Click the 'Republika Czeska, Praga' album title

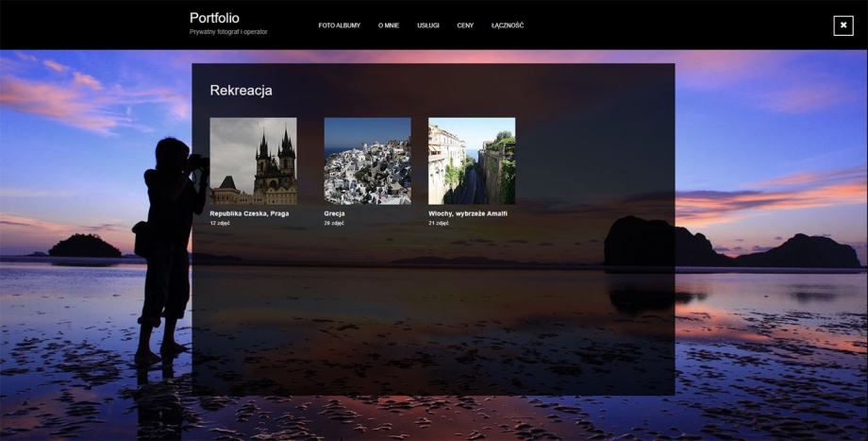tap(249, 213)
